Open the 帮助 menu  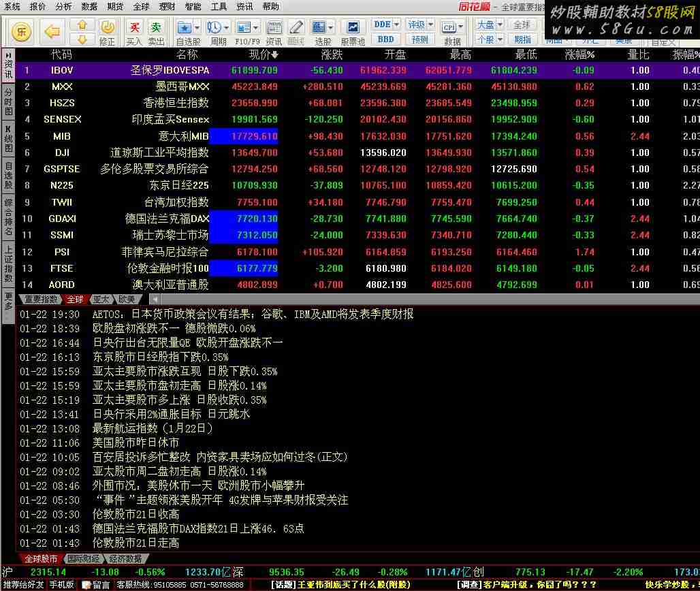point(270,6)
